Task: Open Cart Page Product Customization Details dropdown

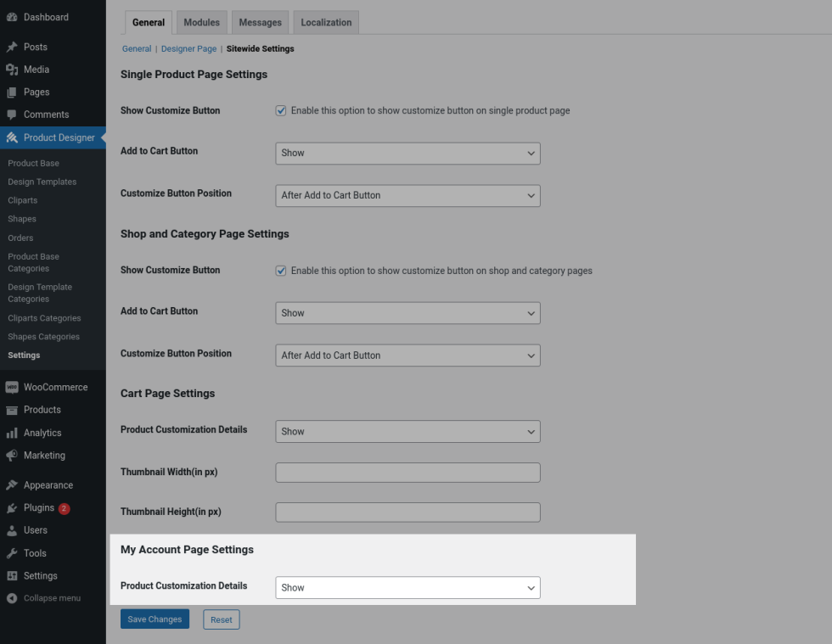Action: 408,431
